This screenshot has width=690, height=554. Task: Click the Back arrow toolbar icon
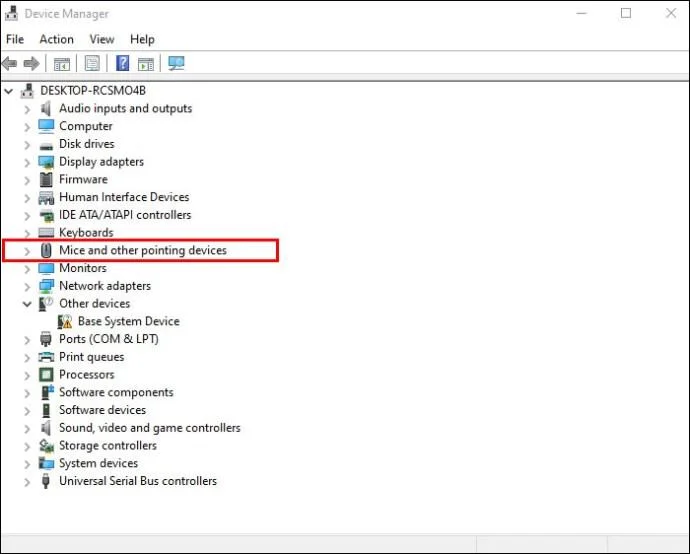pyautogui.click(x=10, y=64)
